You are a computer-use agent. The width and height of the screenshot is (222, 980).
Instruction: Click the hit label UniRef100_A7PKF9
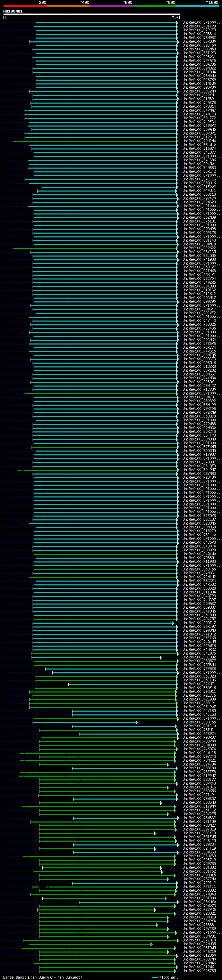point(199,30)
